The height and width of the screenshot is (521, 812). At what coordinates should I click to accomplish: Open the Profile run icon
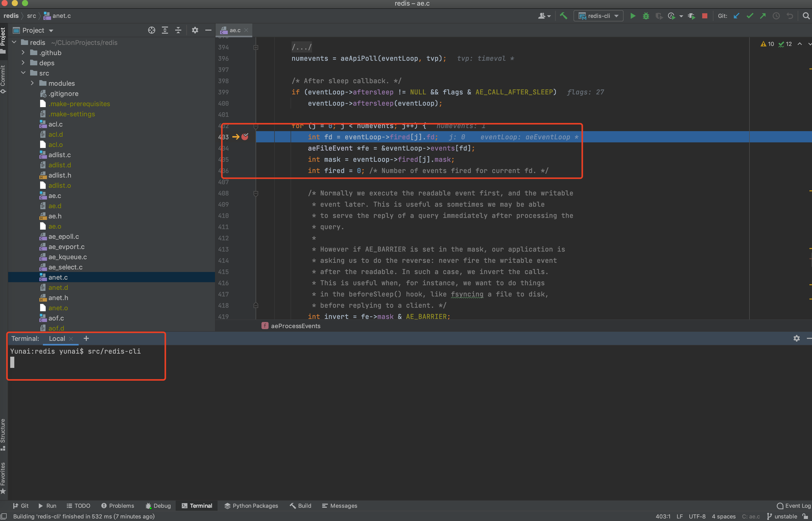point(672,16)
